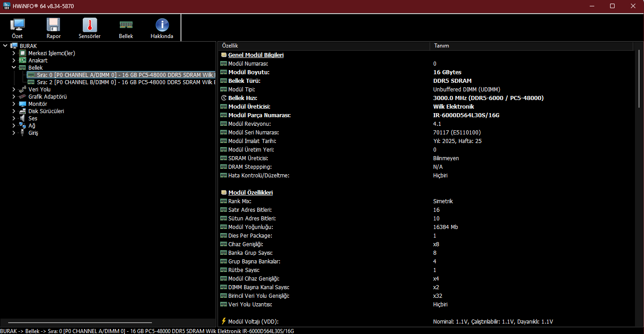
Task: Select Sıra: 0 CHANNEL A/DIMM 0 module
Action: (126, 75)
